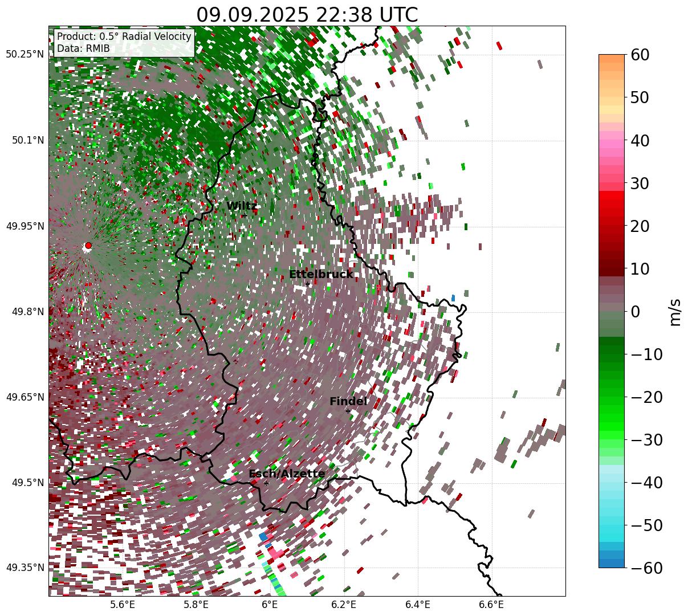
Task: Click the Product: 0.5° Radial Velocity text
Action: (x=124, y=37)
